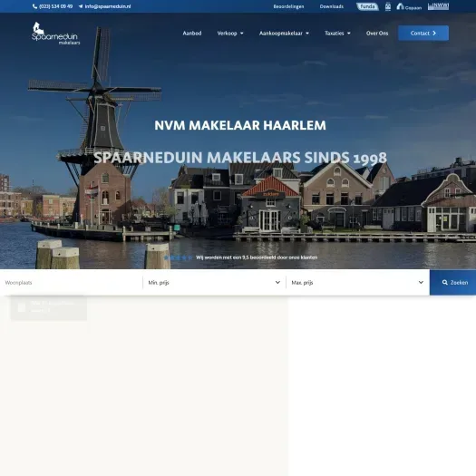Open the Max. prijs dropdown
The image size is (476, 476).
pos(358,283)
